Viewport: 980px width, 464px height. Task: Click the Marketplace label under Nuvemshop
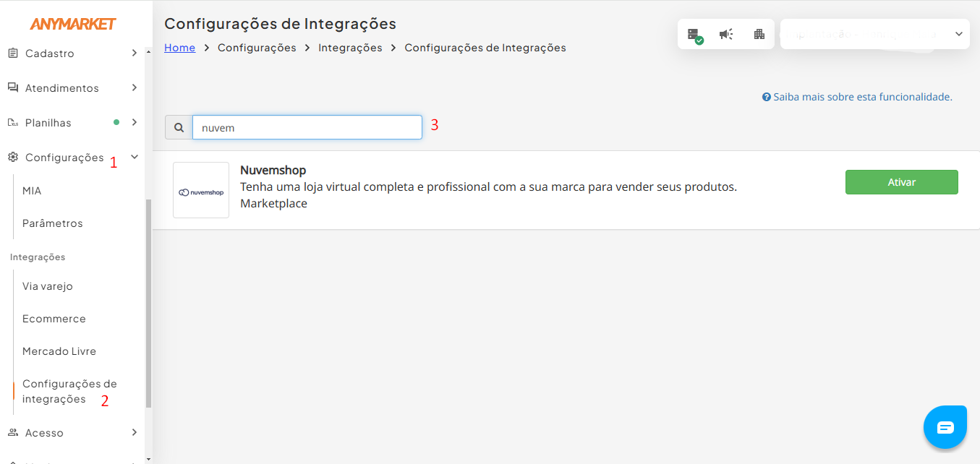pyautogui.click(x=273, y=204)
